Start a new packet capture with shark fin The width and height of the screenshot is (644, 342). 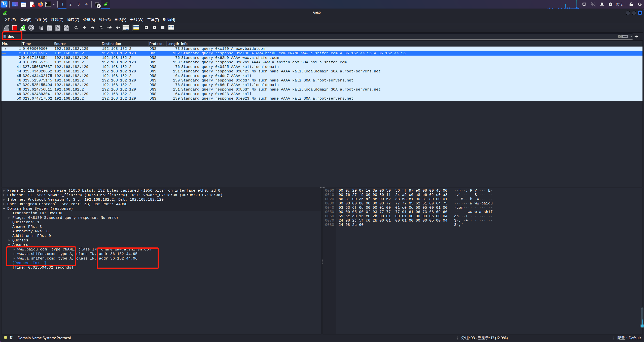tap(6, 28)
